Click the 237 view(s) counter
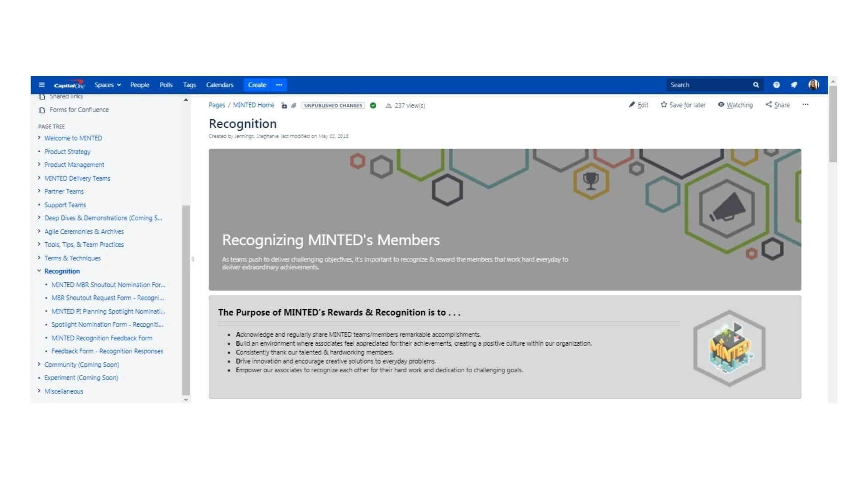This screenshot has height=488, width=868. coord(410,106)
